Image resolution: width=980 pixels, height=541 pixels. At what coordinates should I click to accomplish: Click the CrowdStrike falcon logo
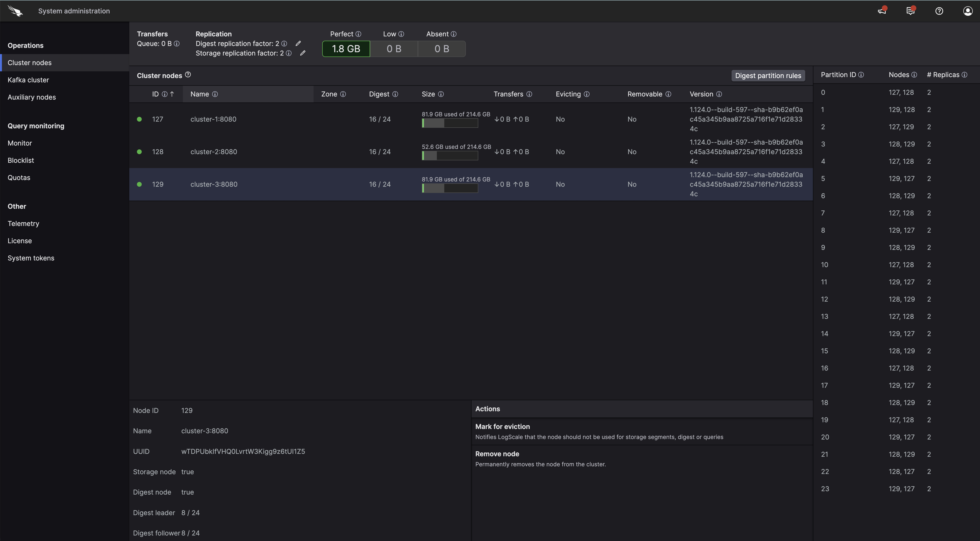15,11
